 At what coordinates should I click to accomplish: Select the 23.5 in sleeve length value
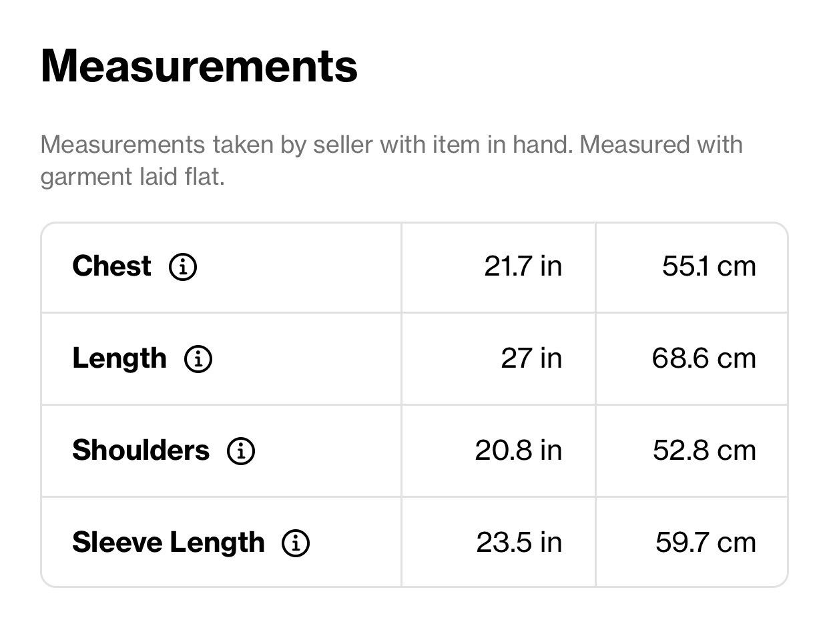pyautogui.click(x=519, y=542)
